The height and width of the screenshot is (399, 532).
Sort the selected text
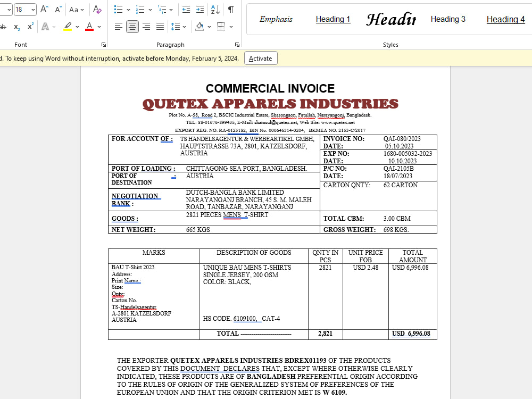click(215, 10)
